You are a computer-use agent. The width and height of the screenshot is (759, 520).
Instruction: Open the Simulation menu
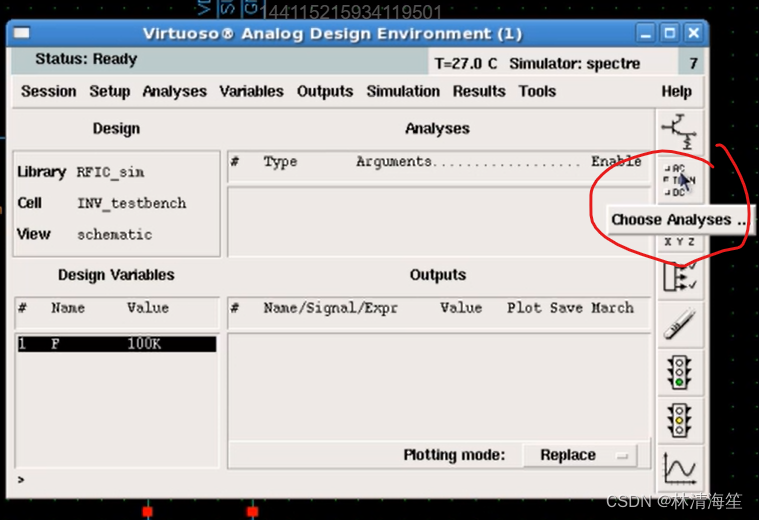403,91
